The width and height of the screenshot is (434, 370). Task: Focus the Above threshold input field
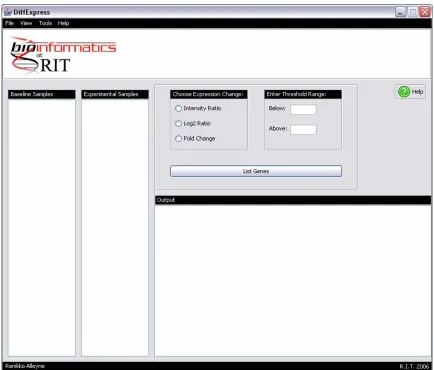point(303,130)
